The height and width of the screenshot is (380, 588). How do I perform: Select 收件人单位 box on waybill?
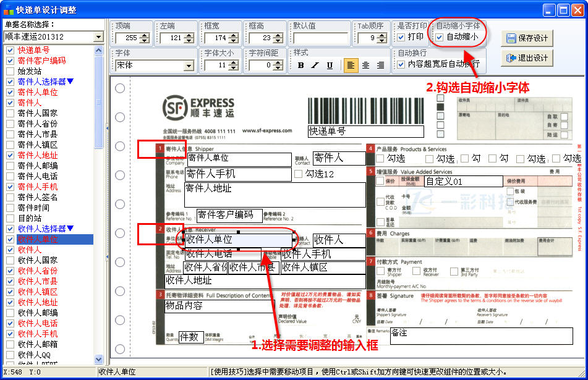tap(239, 240)
